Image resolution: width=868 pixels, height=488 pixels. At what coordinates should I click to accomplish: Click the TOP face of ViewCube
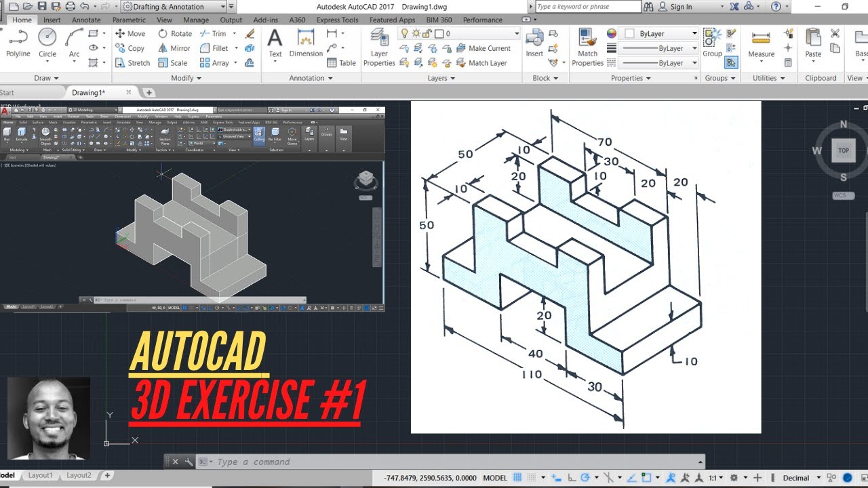pos(843,150)
